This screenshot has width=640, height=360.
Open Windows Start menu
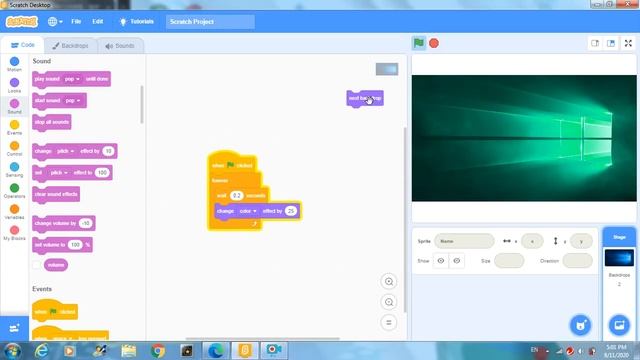pos(13,351)
